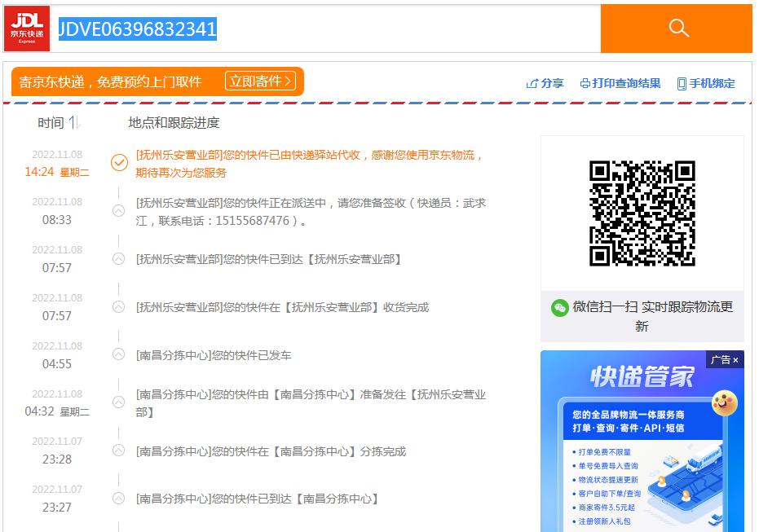Click the 04:55 timestamp

(x=57, y=364)
